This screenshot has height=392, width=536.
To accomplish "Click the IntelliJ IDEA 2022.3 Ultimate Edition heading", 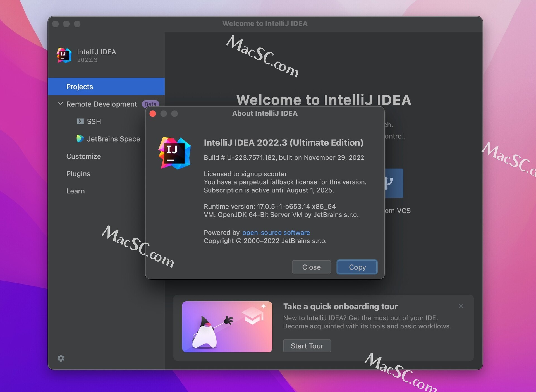I will [x=283, y=143].
